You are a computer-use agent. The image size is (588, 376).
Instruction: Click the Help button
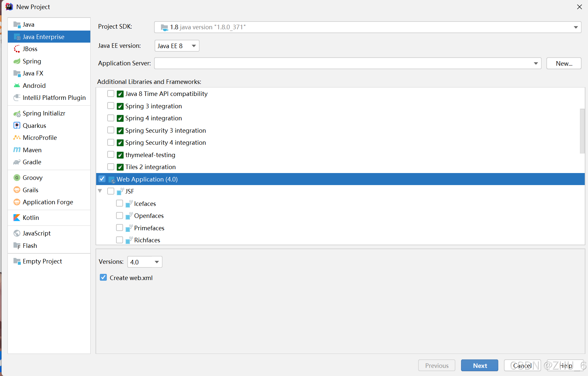pos(566,366)
